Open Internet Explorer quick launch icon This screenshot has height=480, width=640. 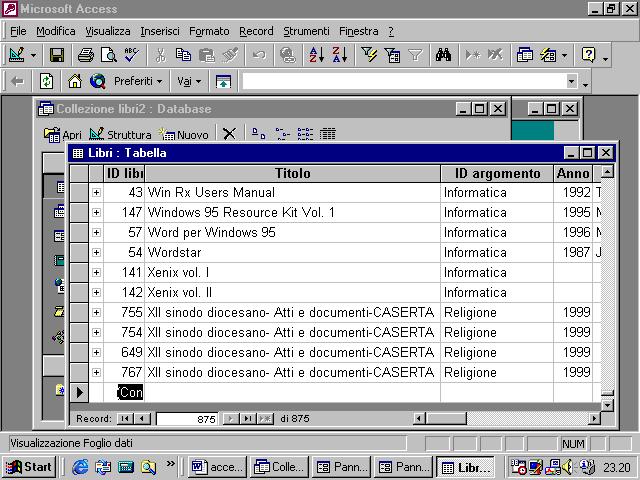coord(80,467)
